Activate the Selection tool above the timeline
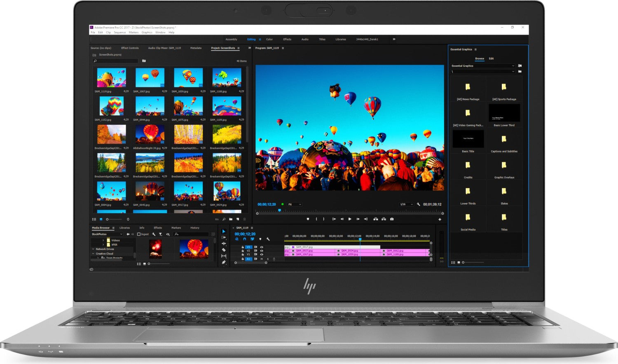 coord(223,231)
